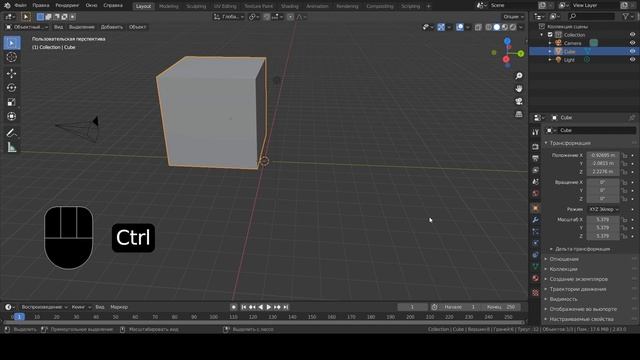
Task: Open the Tool properties tab
Action: point(536,132)
